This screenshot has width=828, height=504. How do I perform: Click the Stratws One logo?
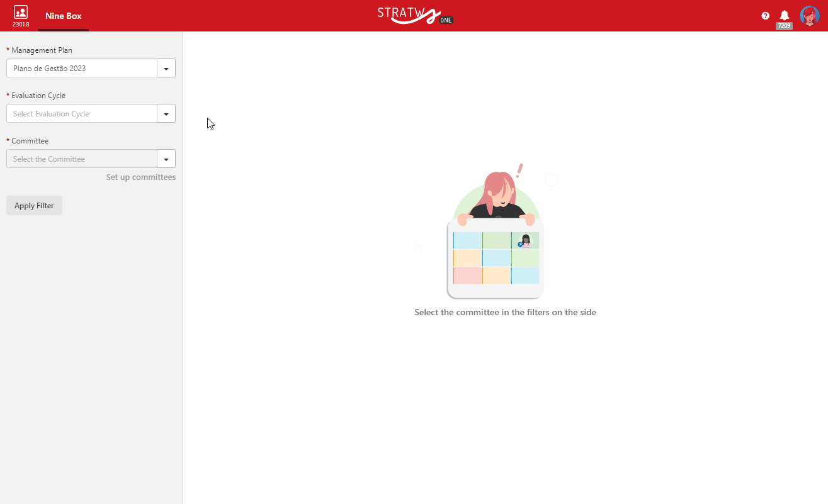(415, 15)
